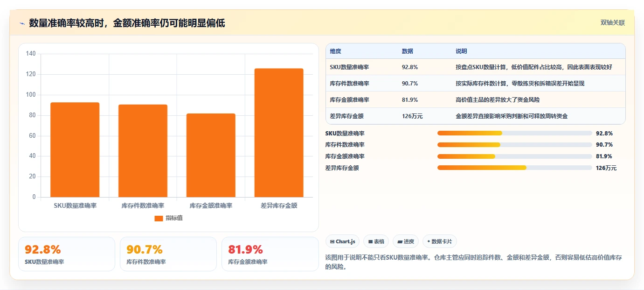Click the x-axis label SKU数量准确率
This screenshot has height=290, width=644.
[75, 205]
